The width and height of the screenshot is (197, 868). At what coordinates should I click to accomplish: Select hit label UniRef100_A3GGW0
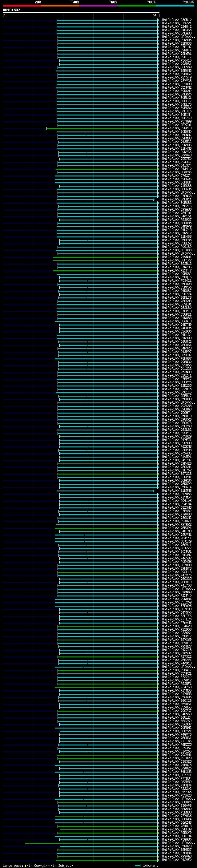point(176,839)
